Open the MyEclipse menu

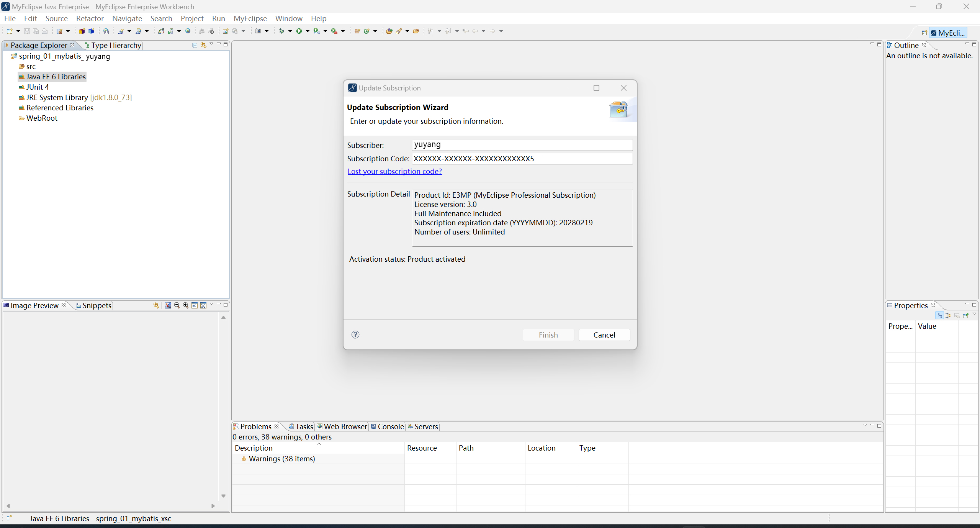pyautogui.click(x=250, y=18)
